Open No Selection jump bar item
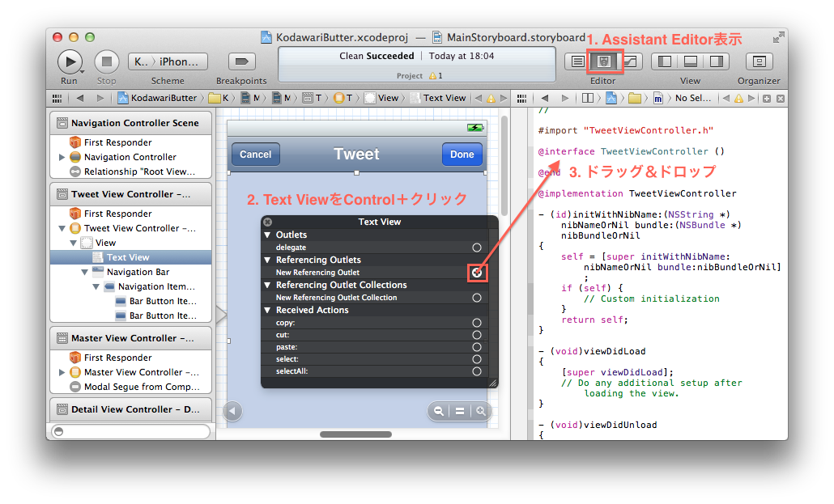The height and width of the screenshot is (504, 834). [x=692, y=98]
